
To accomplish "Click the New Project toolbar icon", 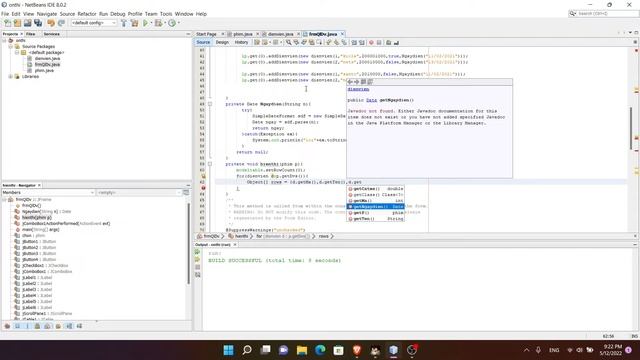I will point(18,23).
